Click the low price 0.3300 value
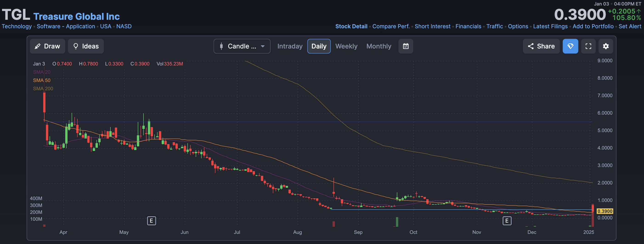Viewport: 644px width, 244px height. [x=116, y=64]
